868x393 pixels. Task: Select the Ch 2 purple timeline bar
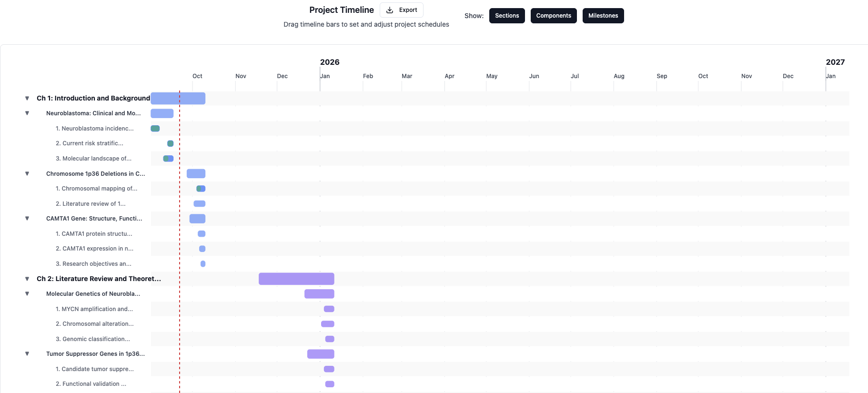tap(296, 279)
